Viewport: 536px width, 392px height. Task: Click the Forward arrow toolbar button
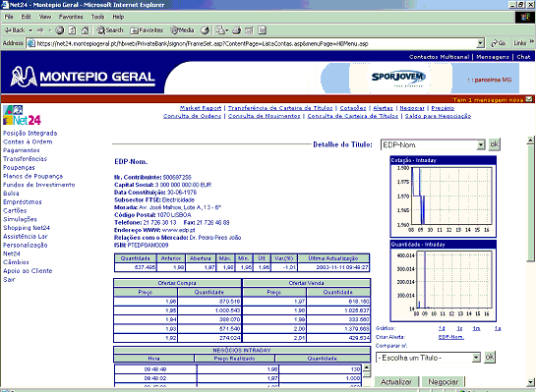click(x=40, y=30)
